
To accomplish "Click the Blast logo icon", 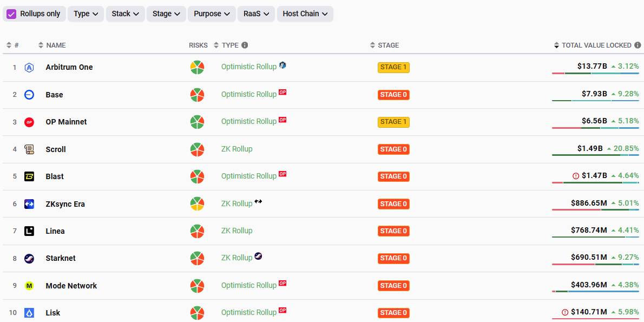I will coord(29,176).
